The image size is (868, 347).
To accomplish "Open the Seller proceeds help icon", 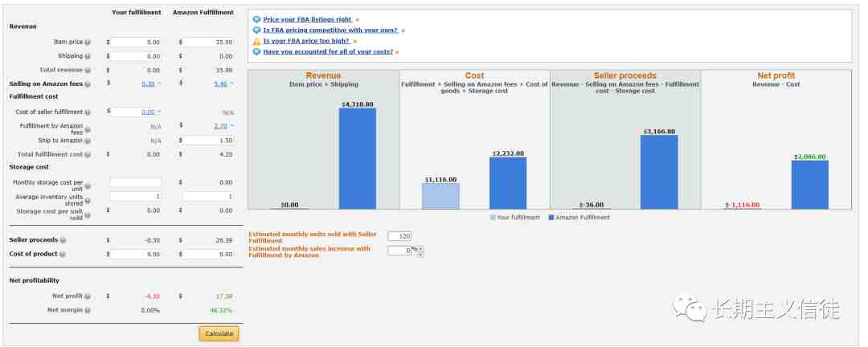I will click(x=63, y=240).
